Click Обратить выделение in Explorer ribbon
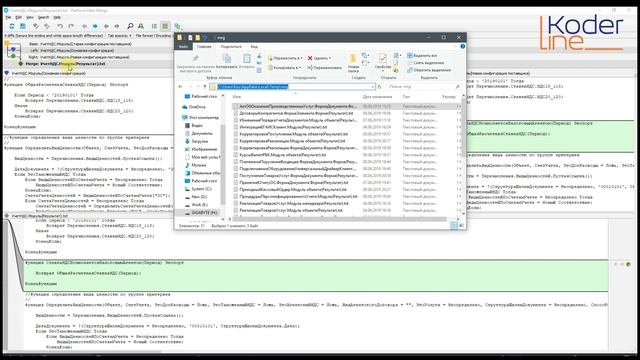 (429, 70)
